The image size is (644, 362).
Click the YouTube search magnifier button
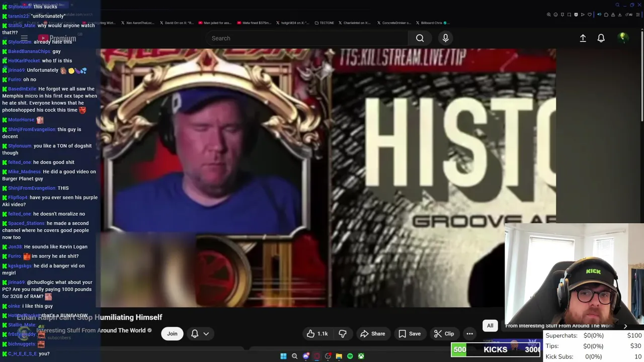[420, 38]
